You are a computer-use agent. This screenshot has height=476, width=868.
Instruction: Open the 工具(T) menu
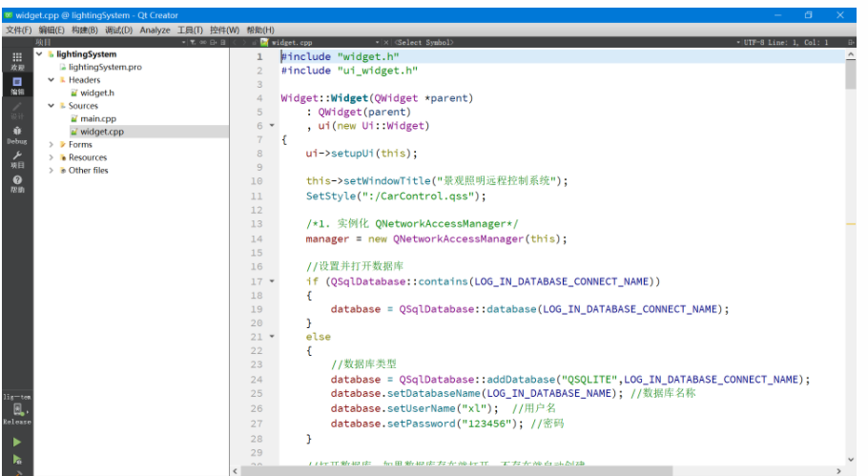click(190, 30)
